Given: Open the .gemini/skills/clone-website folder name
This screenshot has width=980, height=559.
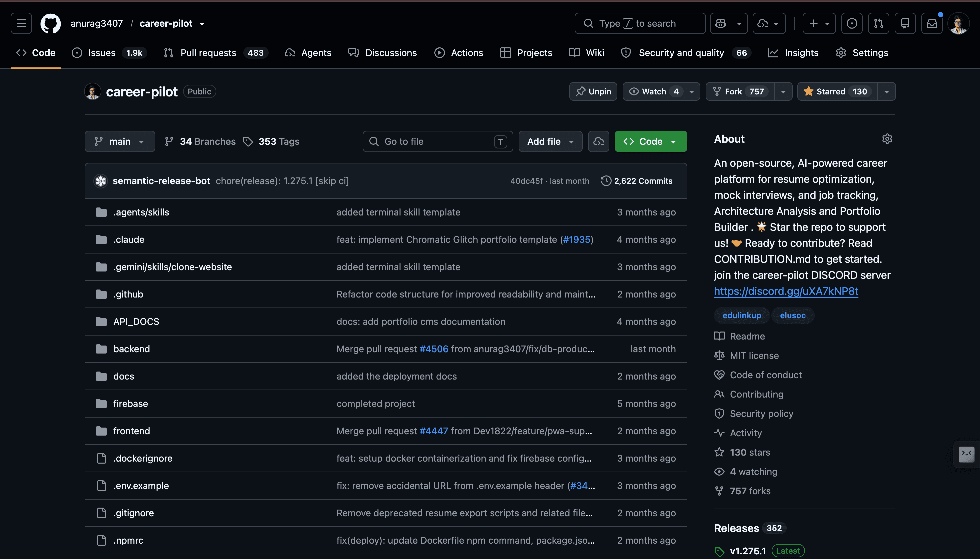Looking at the screenshot, I should tap(172, 267).
